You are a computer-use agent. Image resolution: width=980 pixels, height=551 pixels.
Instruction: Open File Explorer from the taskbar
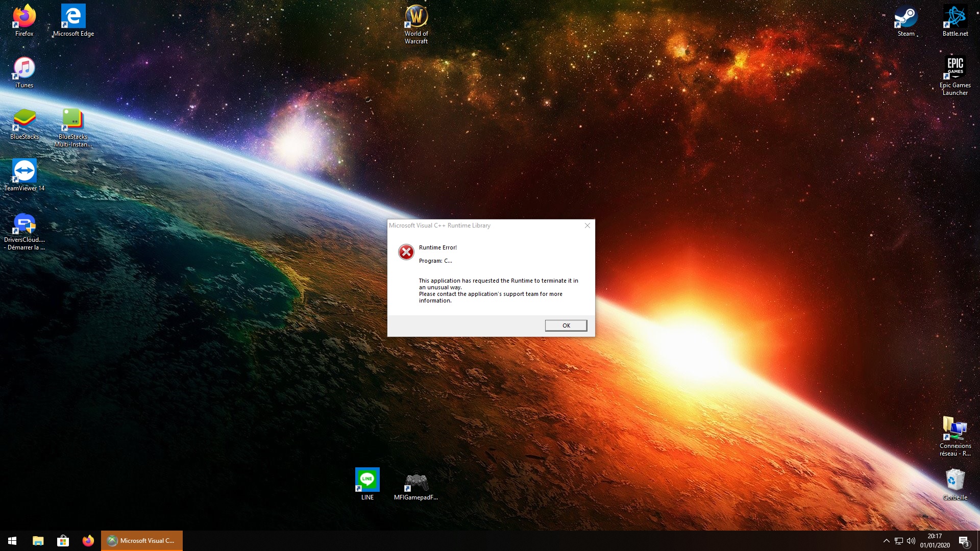(x=38, y=541)
